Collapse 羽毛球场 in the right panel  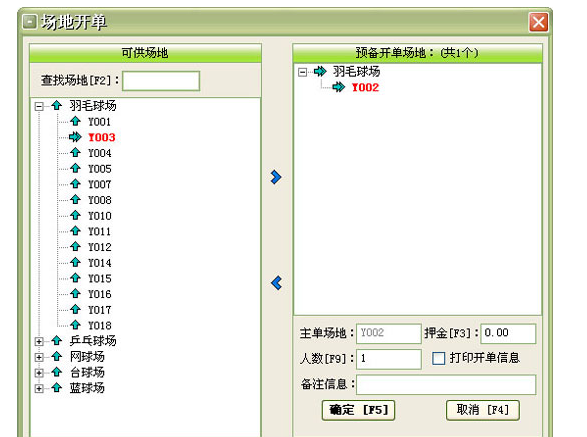point(302,72)
